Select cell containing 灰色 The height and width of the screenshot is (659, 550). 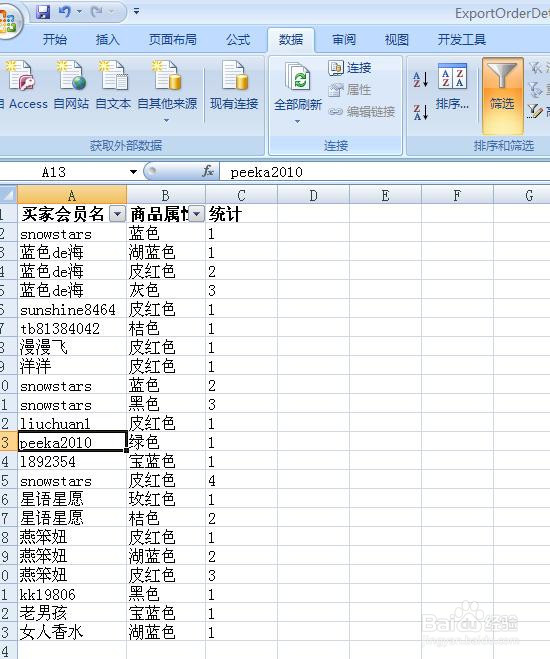[166, 290]
